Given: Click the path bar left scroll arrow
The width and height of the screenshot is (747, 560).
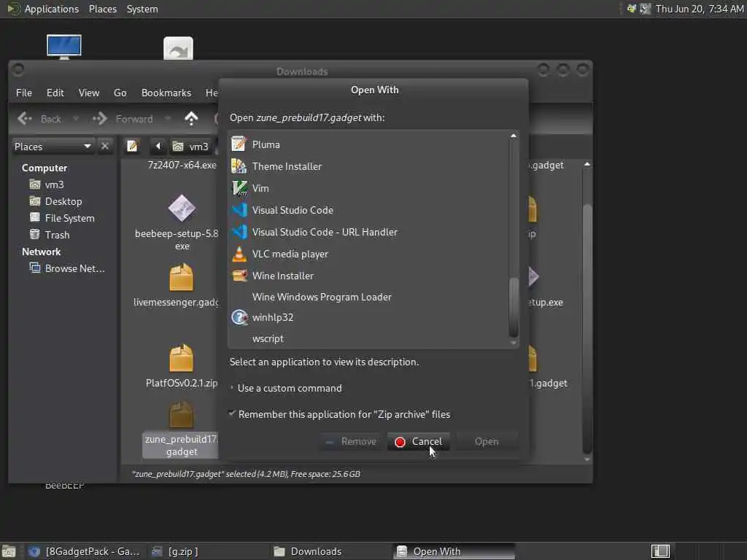Looking at the screenshot, I should (x=158, y=146).
